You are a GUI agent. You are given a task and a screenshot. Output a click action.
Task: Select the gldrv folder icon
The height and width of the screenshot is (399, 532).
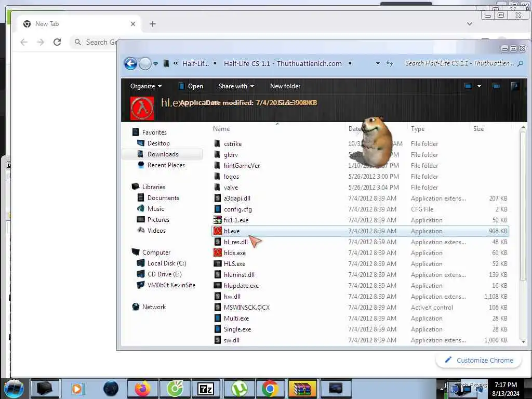click(x=218, y=154)
